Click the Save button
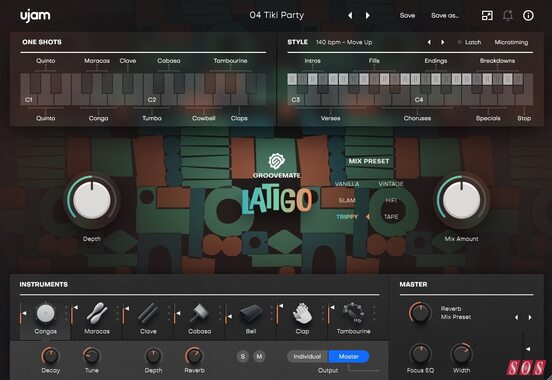This screenshot has height=380, width=552. click(407, 15)
